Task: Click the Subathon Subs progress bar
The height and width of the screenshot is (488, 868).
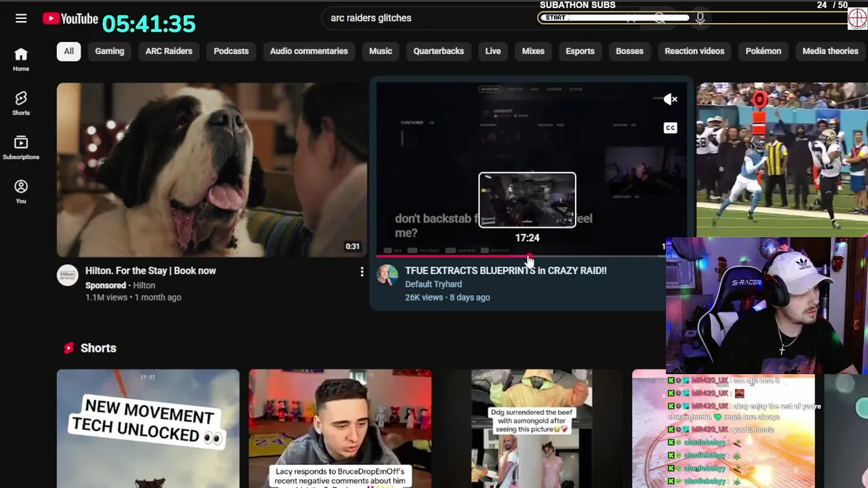Action: pyautogui.click(x=692, y=18)
